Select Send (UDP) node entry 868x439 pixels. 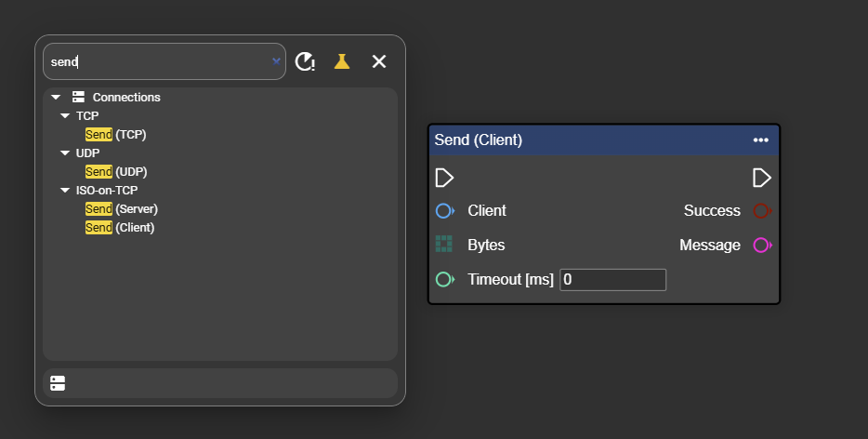(115, 172)
